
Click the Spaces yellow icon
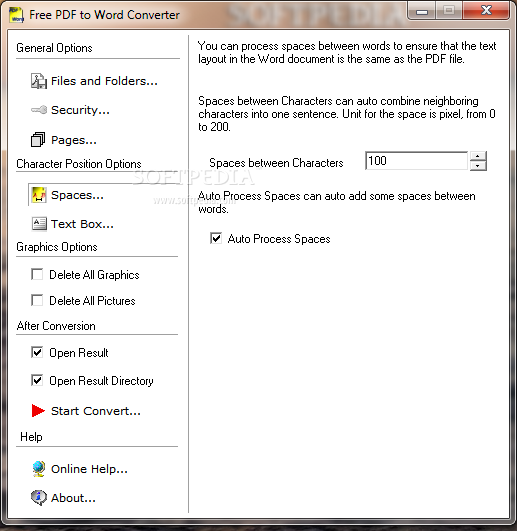(x=39, y=195)
